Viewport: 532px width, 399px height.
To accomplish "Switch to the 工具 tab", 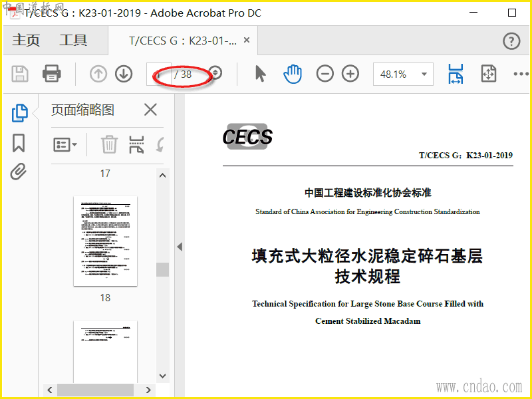I will [73, 41].
